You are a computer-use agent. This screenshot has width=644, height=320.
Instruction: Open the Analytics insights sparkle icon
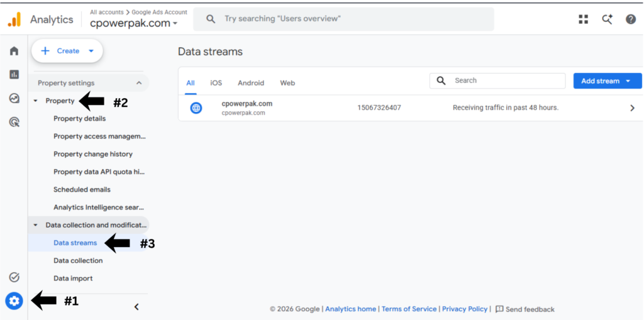click(607, 19)
